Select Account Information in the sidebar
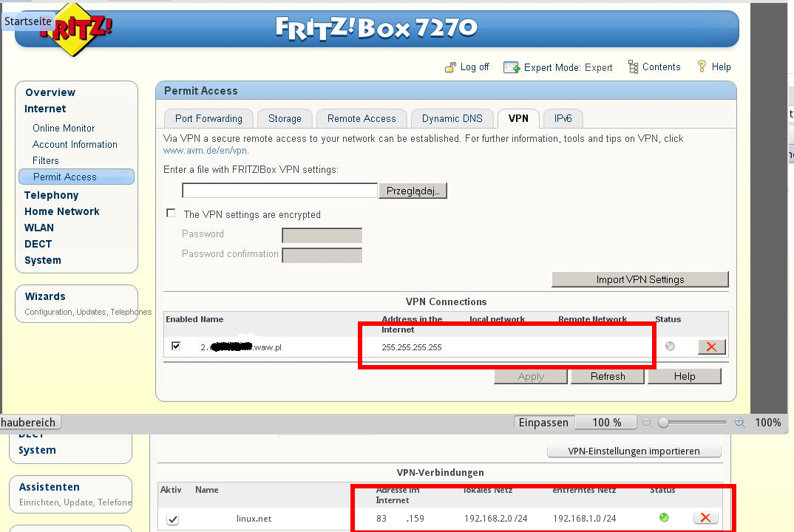 coord(75,144)
